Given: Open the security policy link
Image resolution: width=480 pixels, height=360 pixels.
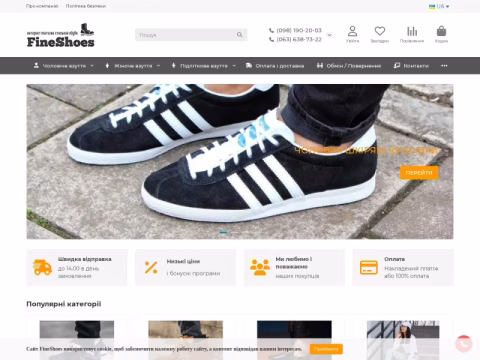Looking at the screenshot, I should point(86,6).
